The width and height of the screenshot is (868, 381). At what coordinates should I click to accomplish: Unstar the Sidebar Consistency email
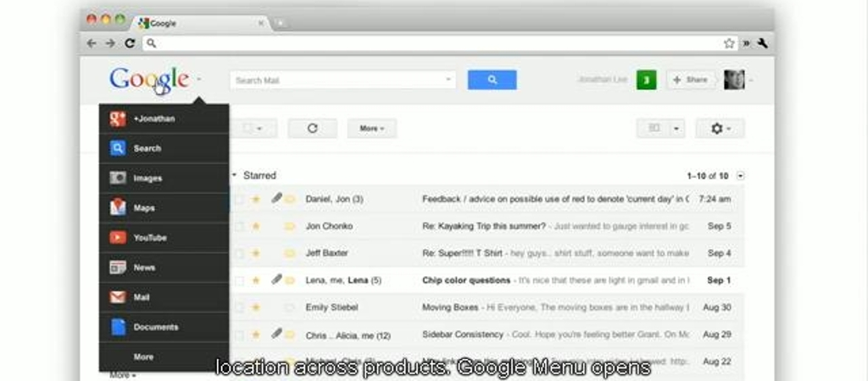(x=256, y=334)
